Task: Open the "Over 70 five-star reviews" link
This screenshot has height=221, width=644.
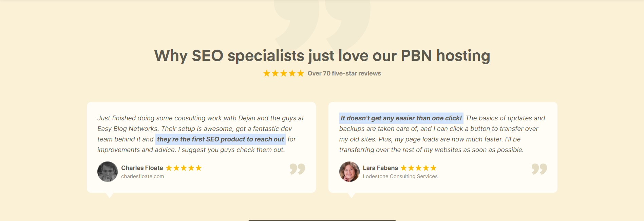Action: 344,73
